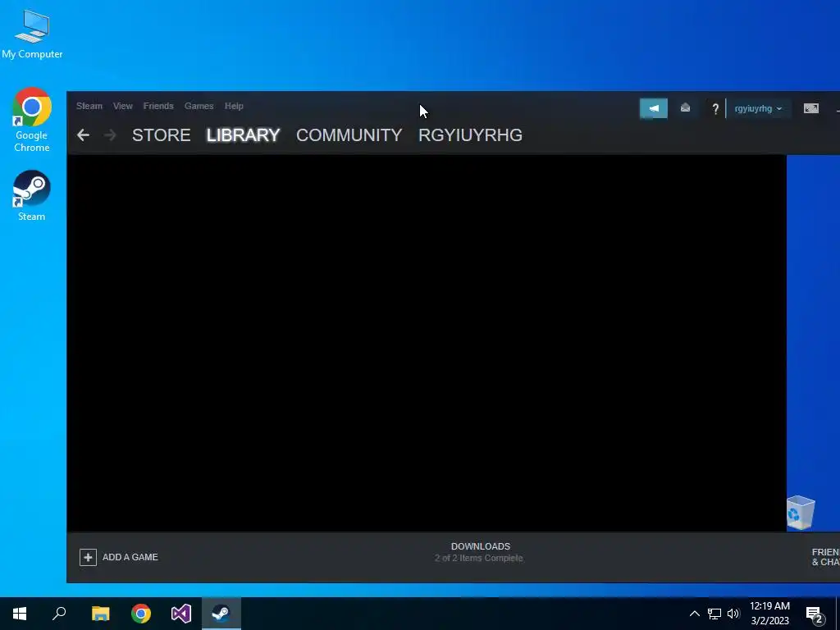Open Visual Studio from the taskbar
The image size is (840, 630).
tap(181, 614)
